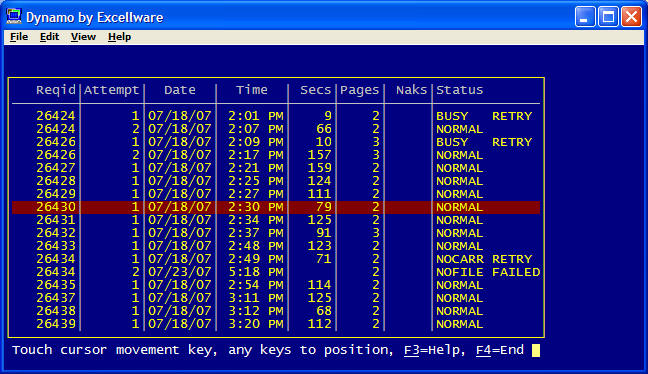Click the NOCARR RETRY status entry

(484, 259)
